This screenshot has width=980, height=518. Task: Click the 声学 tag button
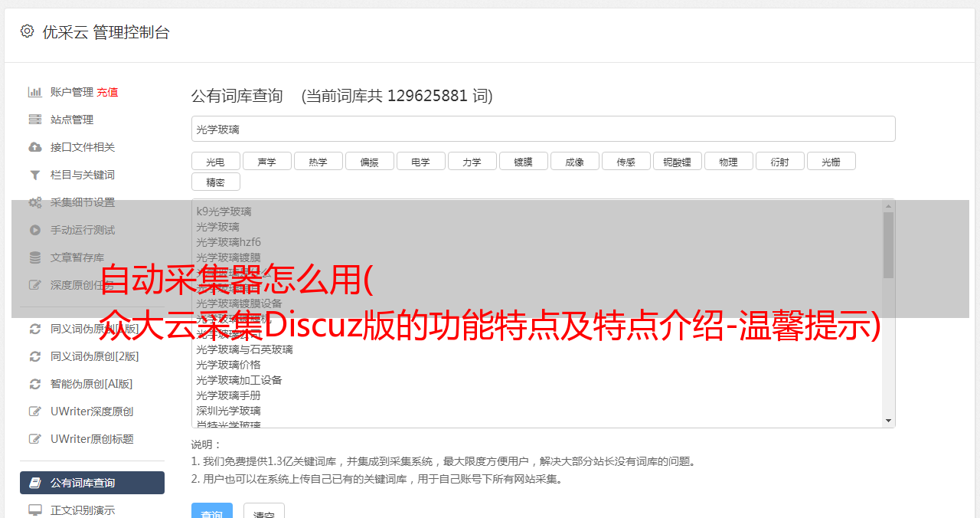[266, 162]
